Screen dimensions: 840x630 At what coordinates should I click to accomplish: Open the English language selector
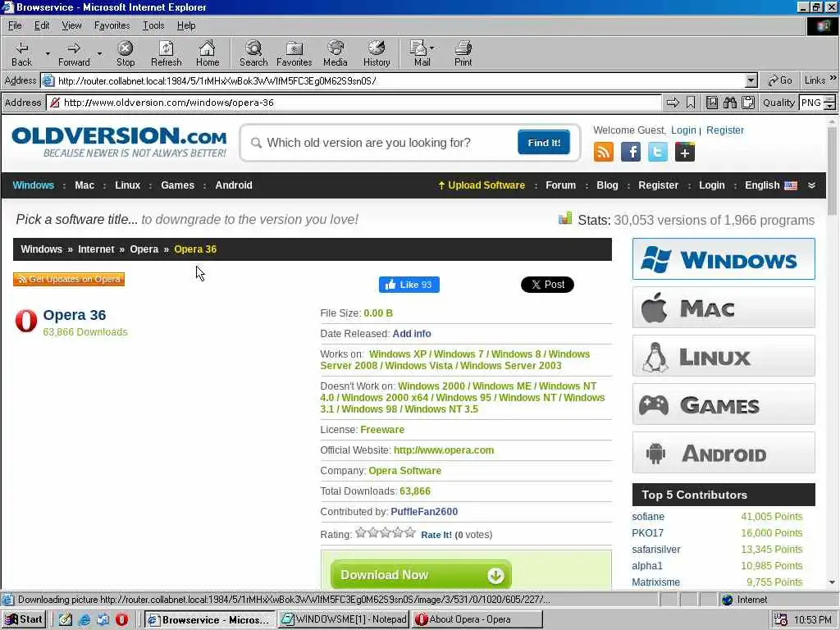[x=770, y=185]
